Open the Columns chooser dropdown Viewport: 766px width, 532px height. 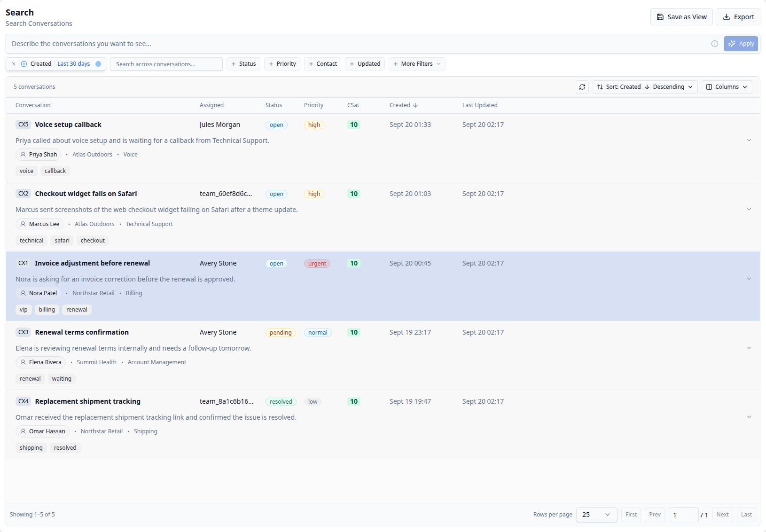point(727,87)
